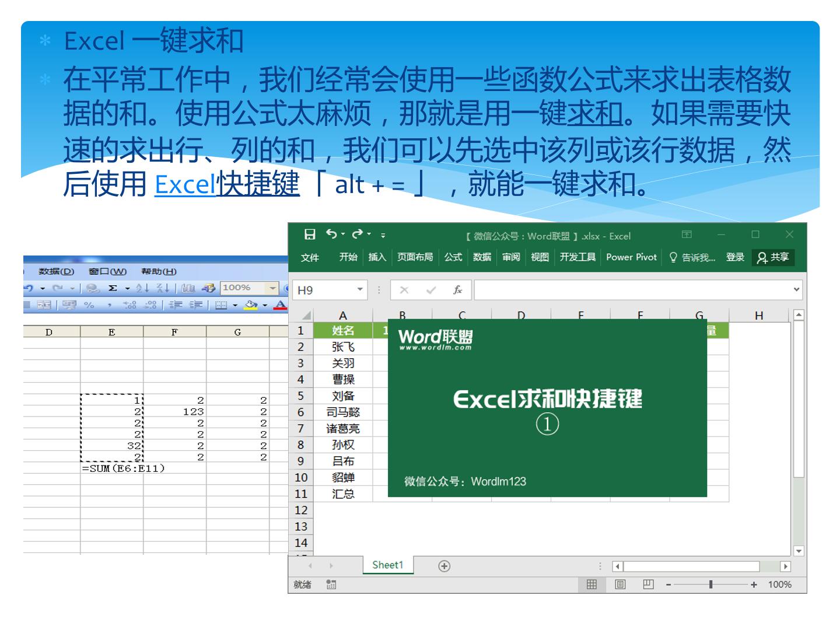Viewport: 840px width, 630px height.
Task: Click the Save icon in Excel title bar
Action: [x=310, y=235]
